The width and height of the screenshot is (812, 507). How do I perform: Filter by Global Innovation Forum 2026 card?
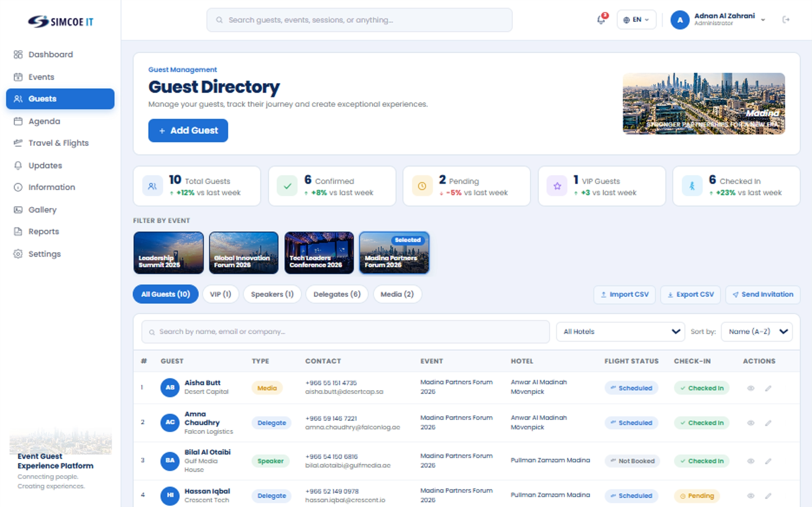pos(244,253)
